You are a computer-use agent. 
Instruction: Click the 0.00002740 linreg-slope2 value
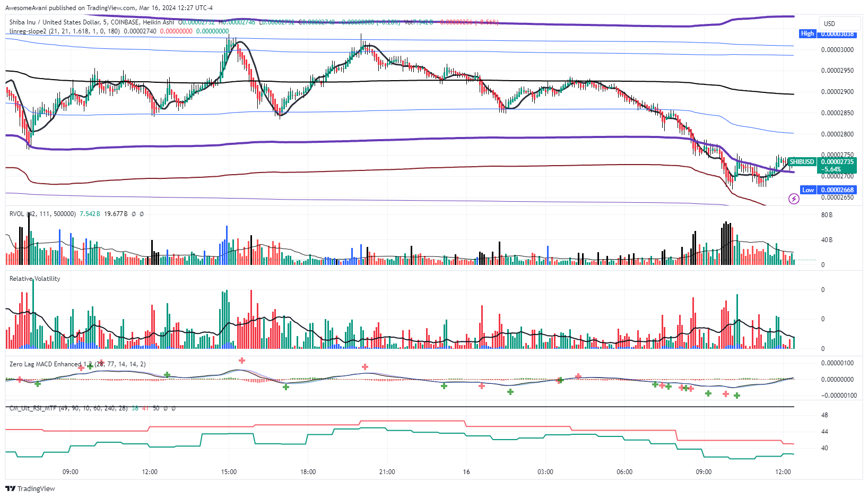(140, 31)
